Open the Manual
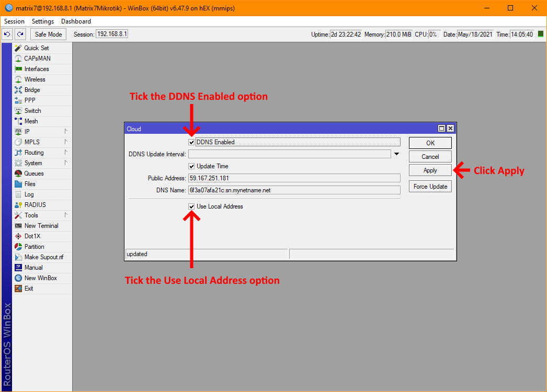Viewport: 547px width, 392px height. click(42, 268)
